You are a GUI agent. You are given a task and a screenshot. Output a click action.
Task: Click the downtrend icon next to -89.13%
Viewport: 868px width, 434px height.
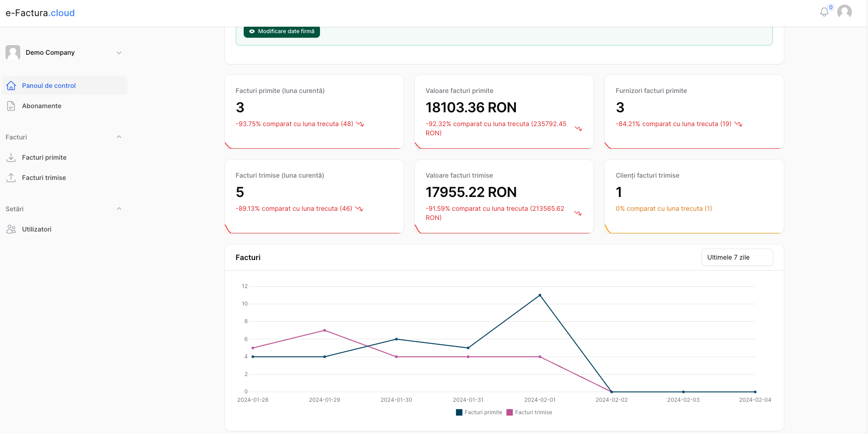pos(359,208)
